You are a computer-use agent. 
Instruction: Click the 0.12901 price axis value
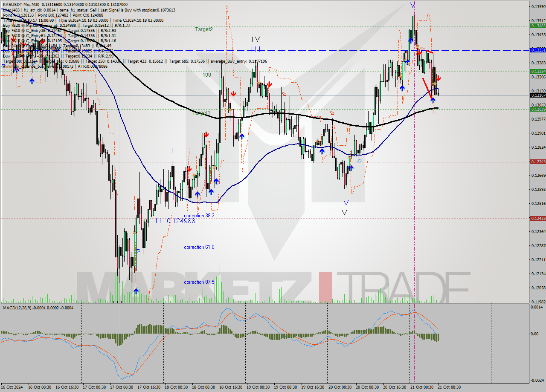538,133
